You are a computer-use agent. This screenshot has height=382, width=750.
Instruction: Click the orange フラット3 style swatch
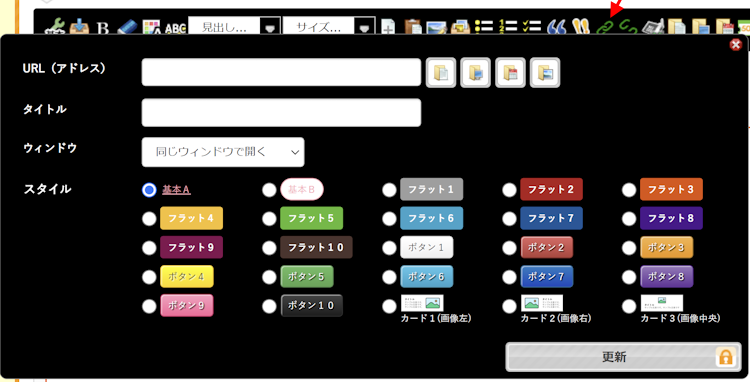tap(671, 189)
